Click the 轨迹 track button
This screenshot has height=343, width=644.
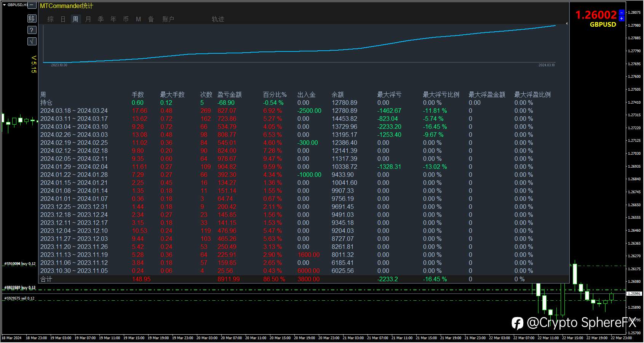coord(218,19)
